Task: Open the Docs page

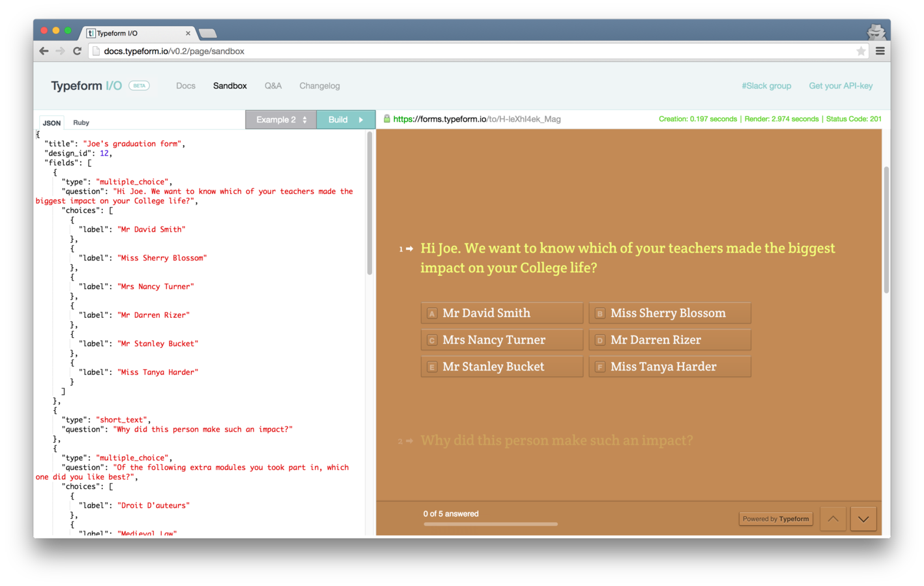Action: pyautogui.click(x=186, y=86)
